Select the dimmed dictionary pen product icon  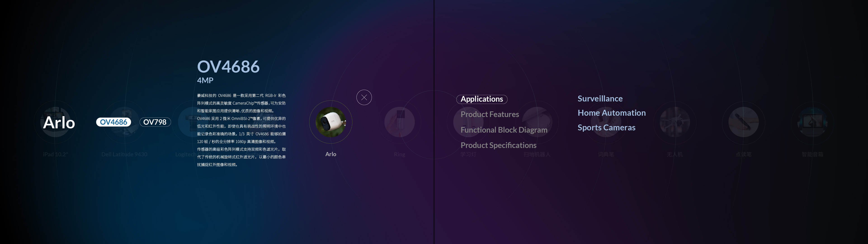click(606, 122)
